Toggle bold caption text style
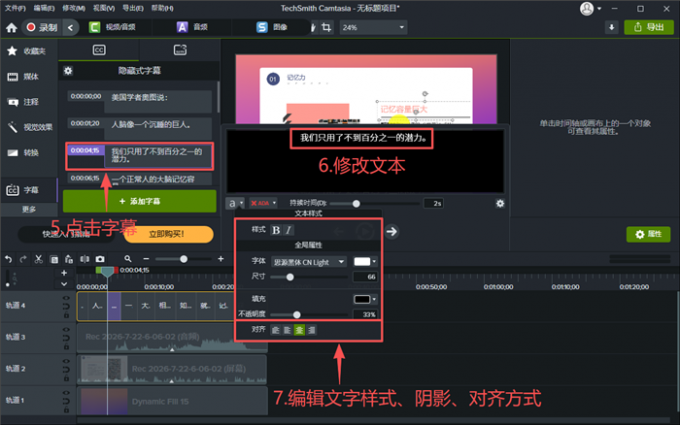 pyautogui.click(x=276, y=230)
